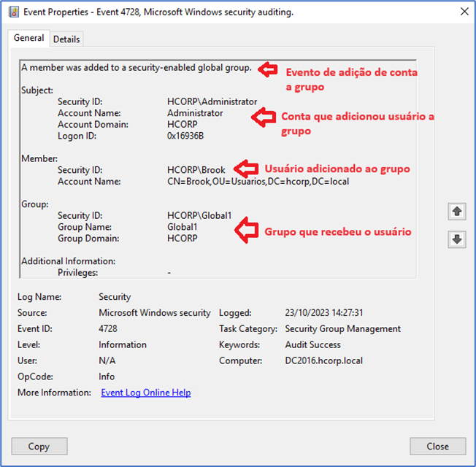Go to previous event with up arrow
The image size is (476, 467).
tap(457, 212)
